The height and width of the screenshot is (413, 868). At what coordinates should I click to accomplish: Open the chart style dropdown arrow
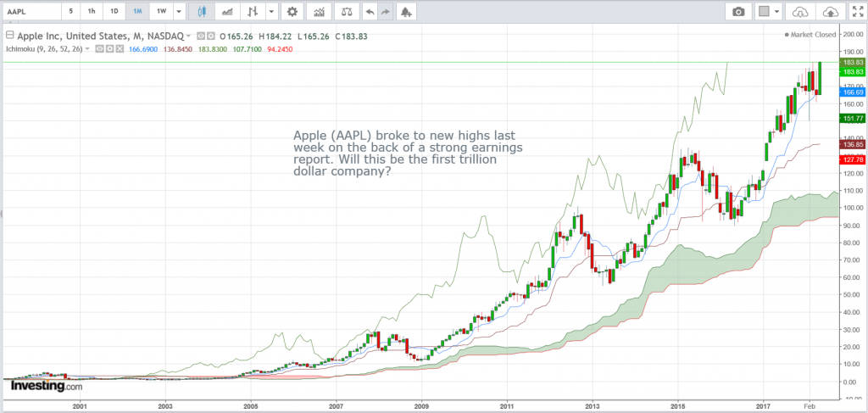(x=271, y=11)
